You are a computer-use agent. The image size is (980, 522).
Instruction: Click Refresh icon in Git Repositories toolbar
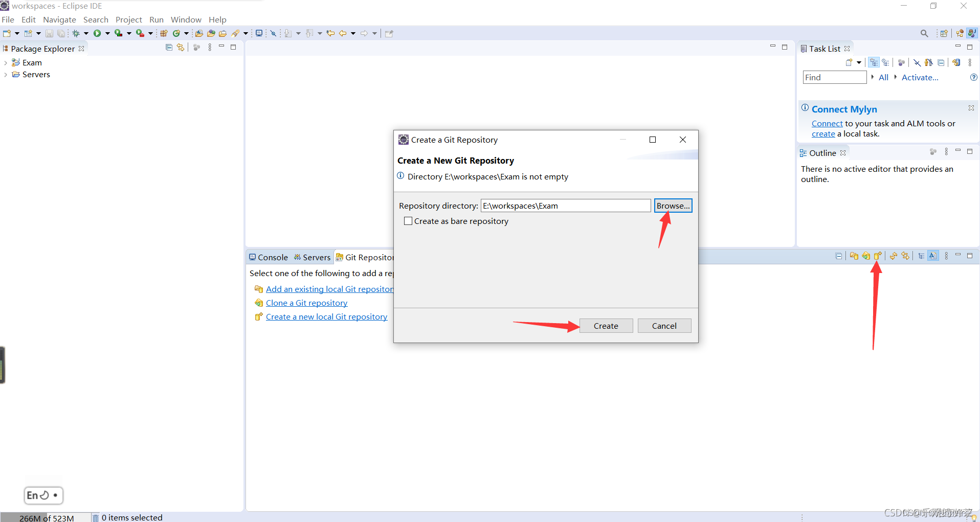[894, 256]
